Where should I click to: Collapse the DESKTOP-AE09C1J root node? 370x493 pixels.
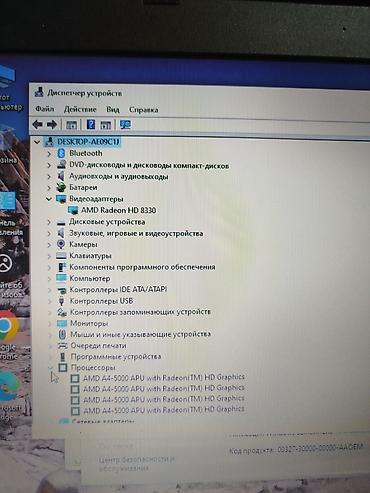coord(37,142)
